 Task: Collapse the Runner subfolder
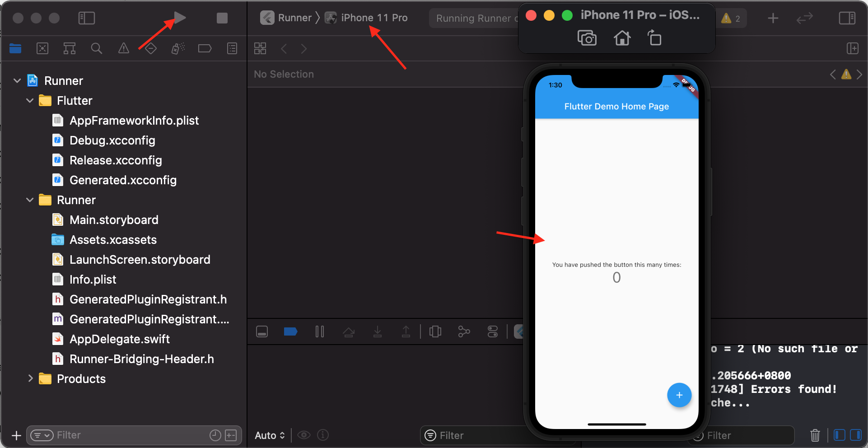(x=30, y=200)
